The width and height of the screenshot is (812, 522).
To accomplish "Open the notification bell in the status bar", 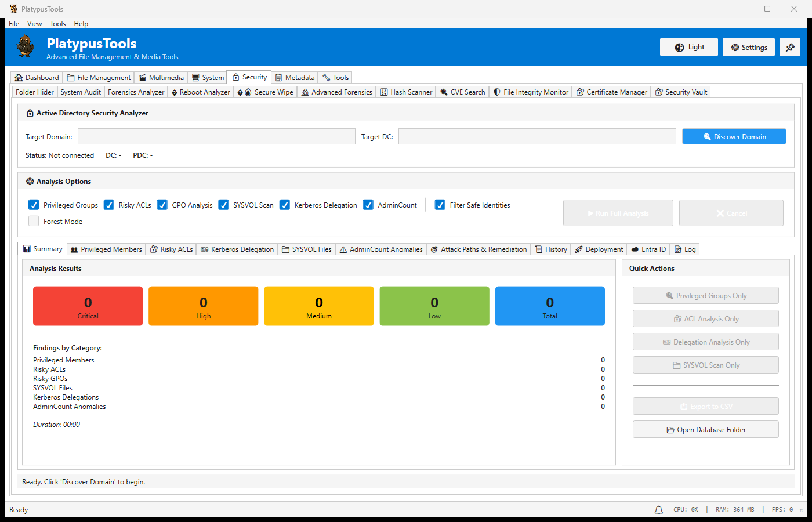I will tap(658, 509).
